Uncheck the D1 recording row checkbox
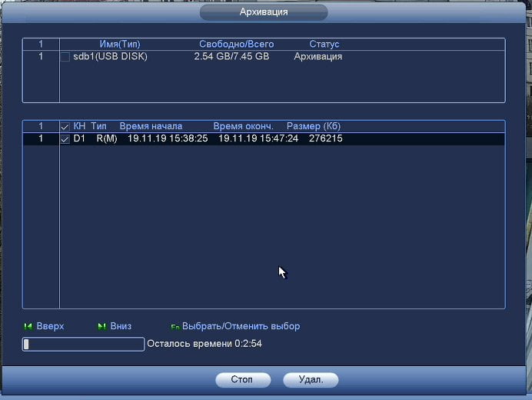Viewport: 532px width, 400px height. (65, 139)
